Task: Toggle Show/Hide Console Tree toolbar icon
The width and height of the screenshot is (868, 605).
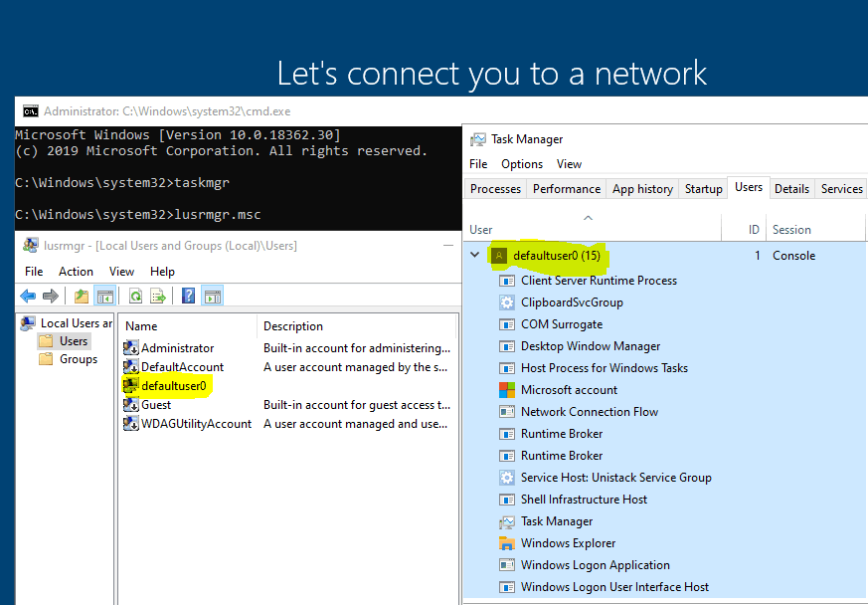Action: 105,297
